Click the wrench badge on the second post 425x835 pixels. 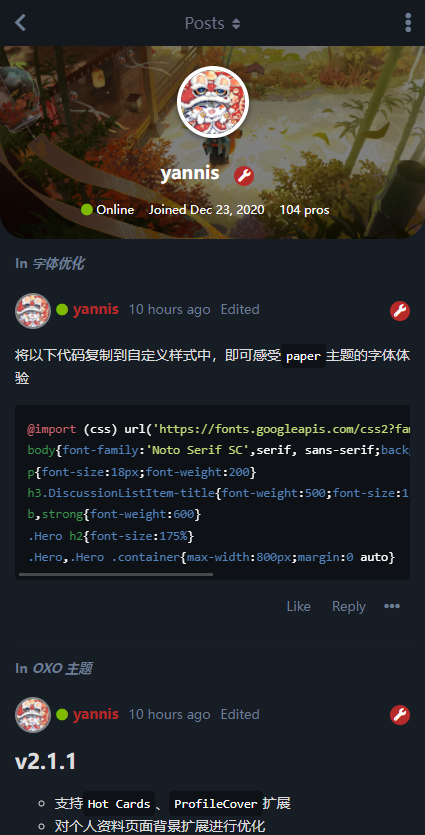(x=400, y=715)
